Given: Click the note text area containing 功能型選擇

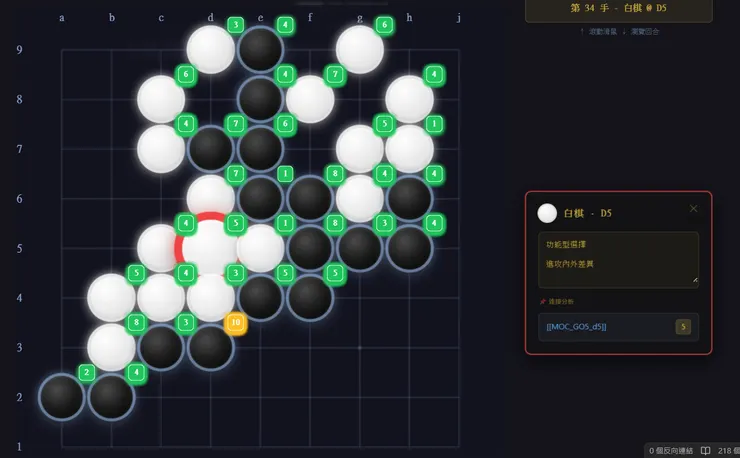Looking at the screenshot, I should point(618,260).
